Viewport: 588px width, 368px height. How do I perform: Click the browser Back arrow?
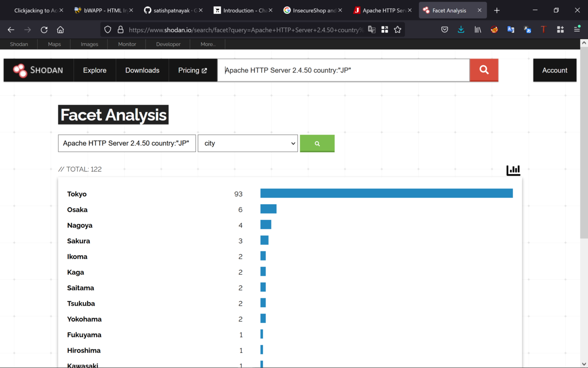click(x=11, y=30)
